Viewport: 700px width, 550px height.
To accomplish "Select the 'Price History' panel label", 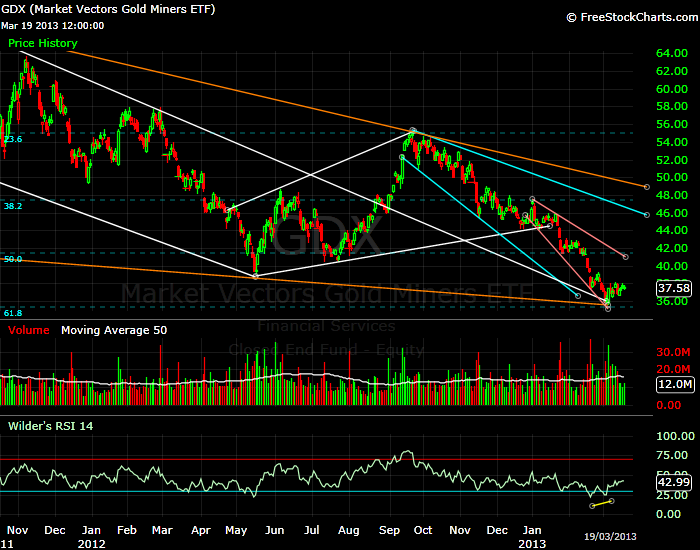I will tap(43, 43).
